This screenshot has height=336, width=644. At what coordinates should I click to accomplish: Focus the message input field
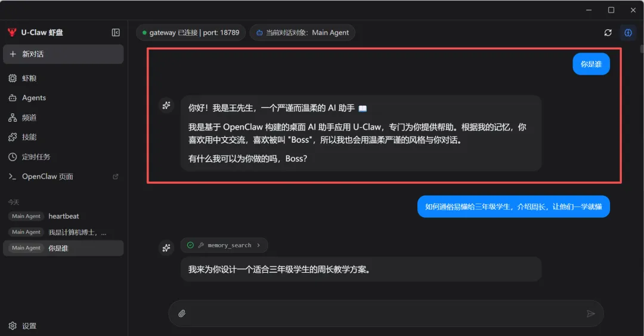386,314
